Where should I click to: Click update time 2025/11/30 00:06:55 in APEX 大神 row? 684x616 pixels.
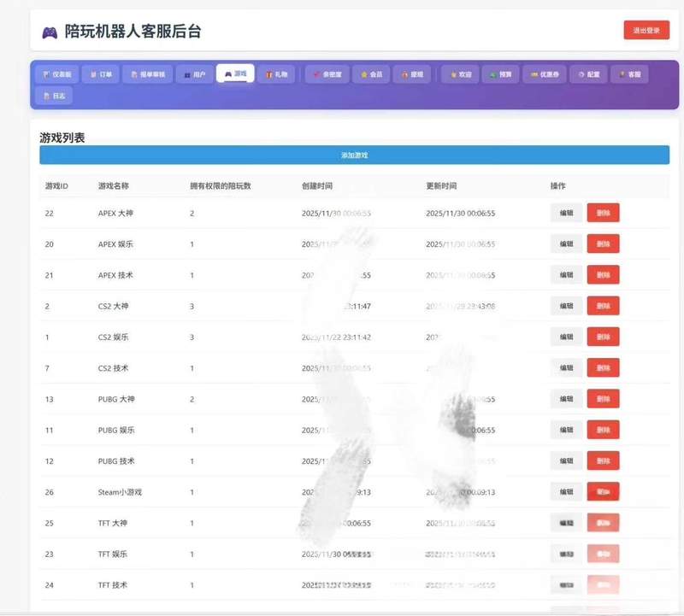460,214
